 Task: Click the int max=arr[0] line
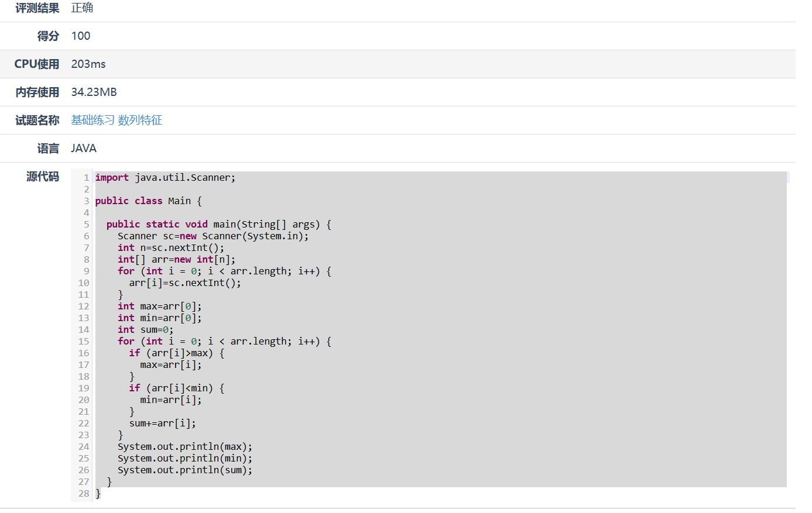(x=159, y=307)
